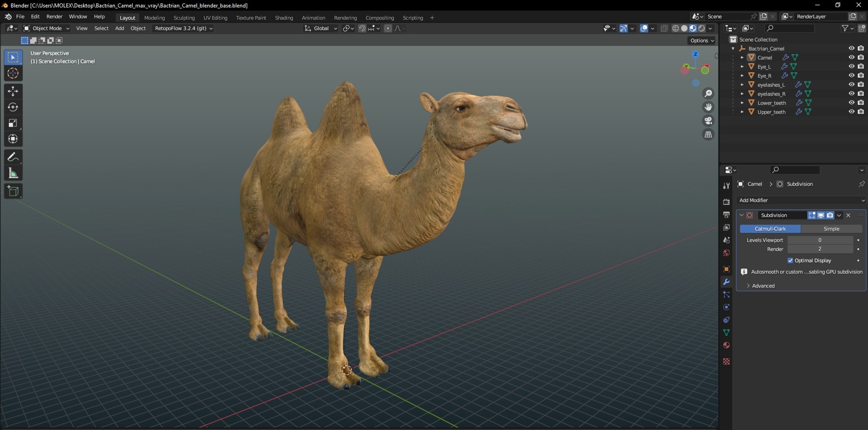Switch to the UV Editing workspace tab
Viewport: 868px width, 430px height.
pos(215,18)
